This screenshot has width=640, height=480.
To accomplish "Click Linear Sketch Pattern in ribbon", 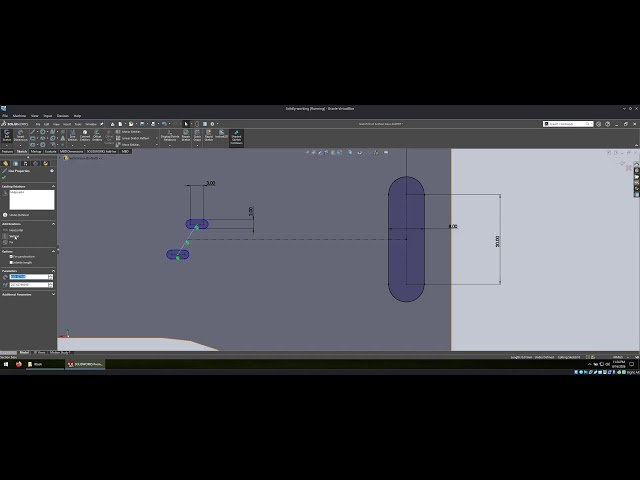I will 132,138.
